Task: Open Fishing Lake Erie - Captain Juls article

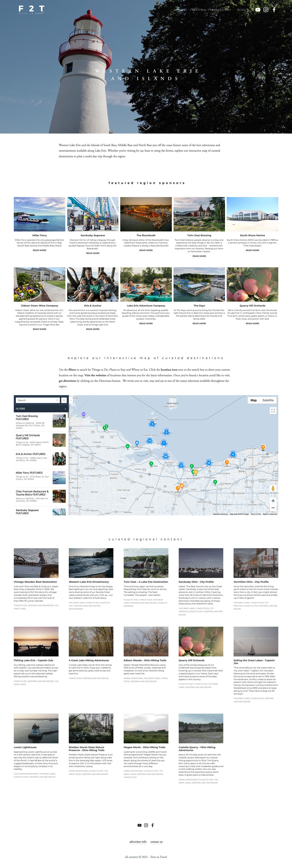Action: 33,661
